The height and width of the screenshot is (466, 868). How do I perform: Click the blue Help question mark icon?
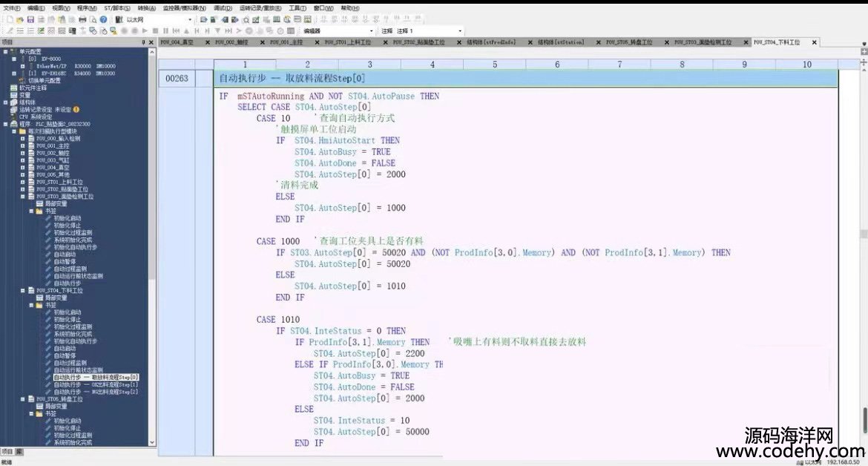click(104, 19)
